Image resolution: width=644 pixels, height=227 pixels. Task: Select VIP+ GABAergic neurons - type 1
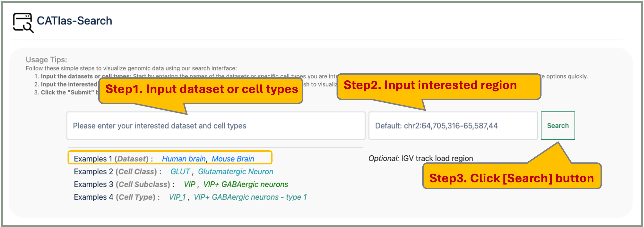pyautogui.click(x=250, y=197)
